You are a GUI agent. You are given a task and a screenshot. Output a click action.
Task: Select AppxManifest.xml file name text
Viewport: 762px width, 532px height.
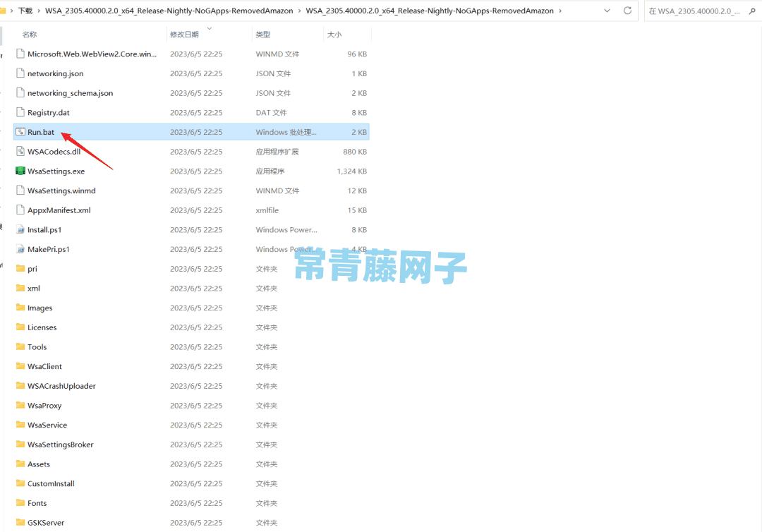59,210
